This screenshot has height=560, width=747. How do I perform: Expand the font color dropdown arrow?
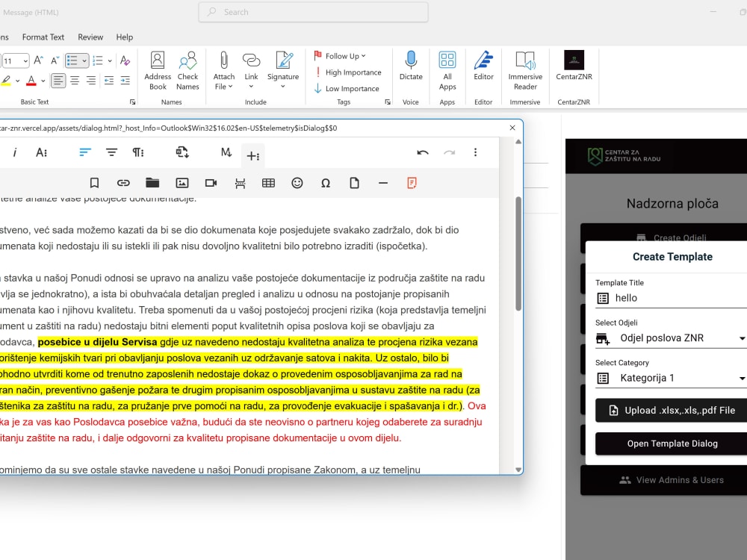(43, 81)
